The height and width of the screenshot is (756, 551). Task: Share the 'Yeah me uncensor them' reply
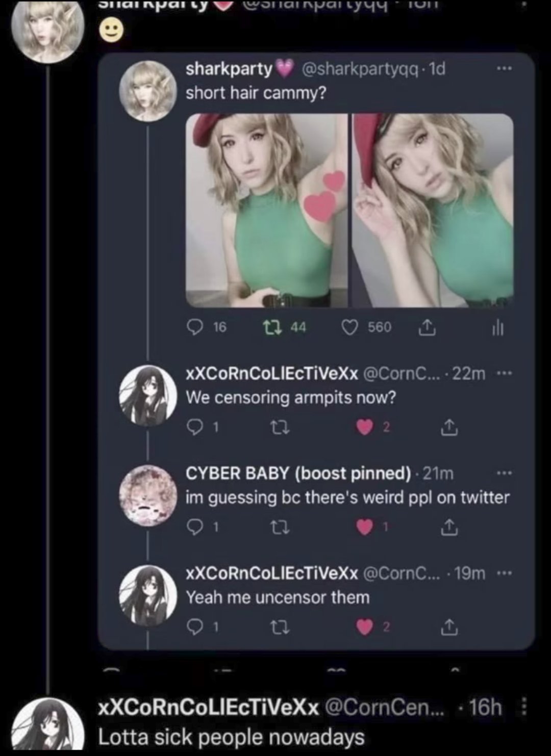pos(449,628)
